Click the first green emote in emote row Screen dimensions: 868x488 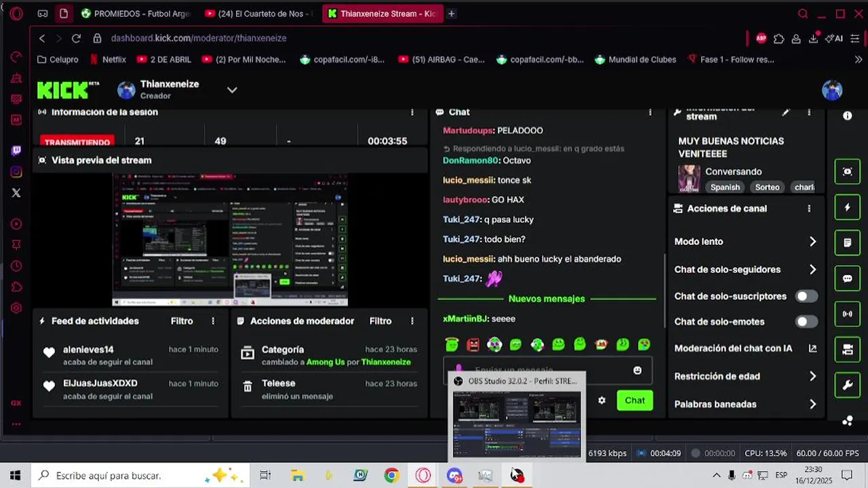click(452, 344)
